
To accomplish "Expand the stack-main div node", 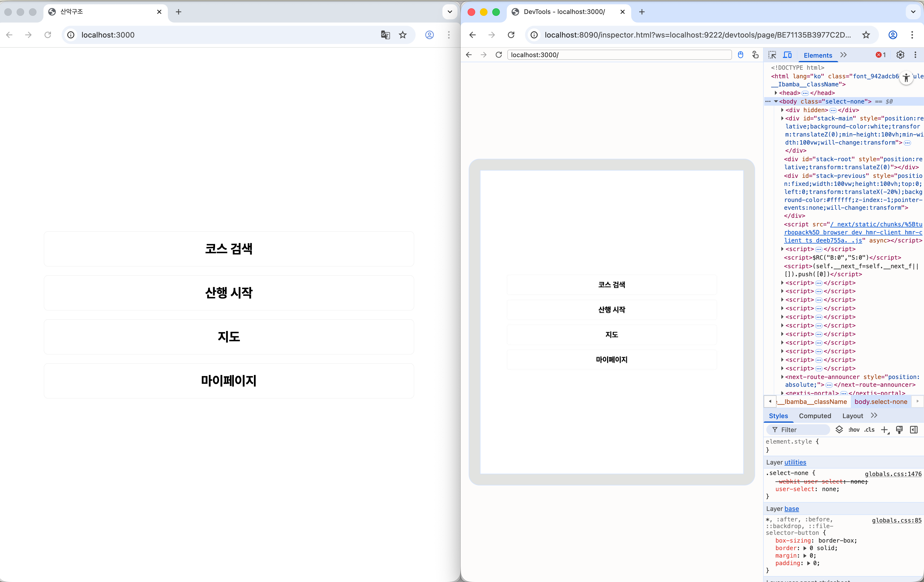I will click(782, 118).
